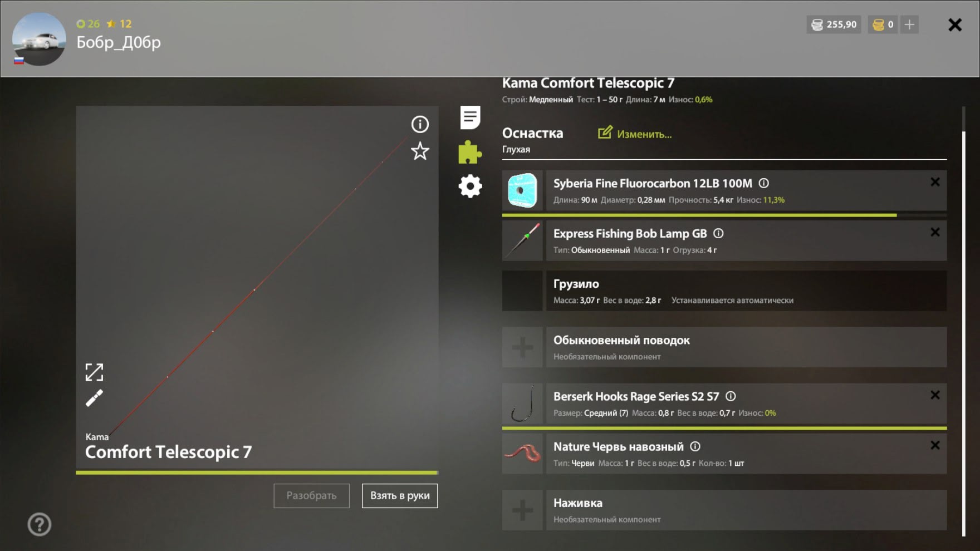
Task: Click the silver balance 255,90
Action: [834, 24]
